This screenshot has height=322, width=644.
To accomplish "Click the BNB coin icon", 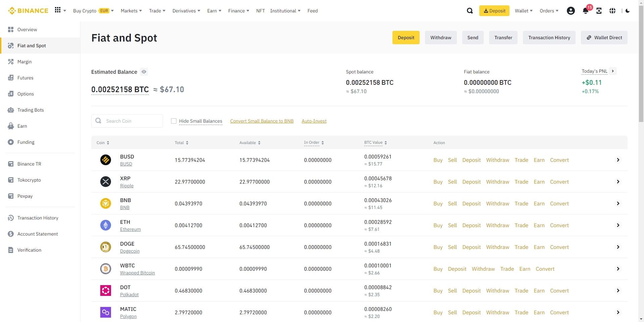I will tap(106, 203).
